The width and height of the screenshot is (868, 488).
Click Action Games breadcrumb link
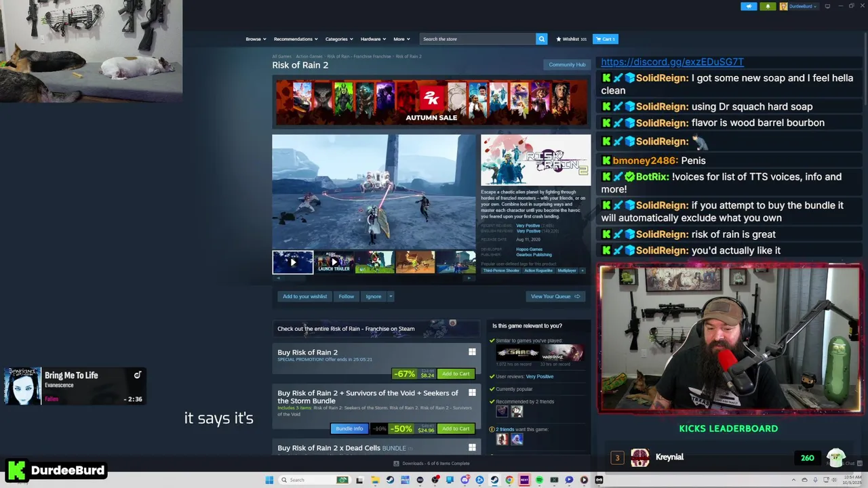pos(309,56)
